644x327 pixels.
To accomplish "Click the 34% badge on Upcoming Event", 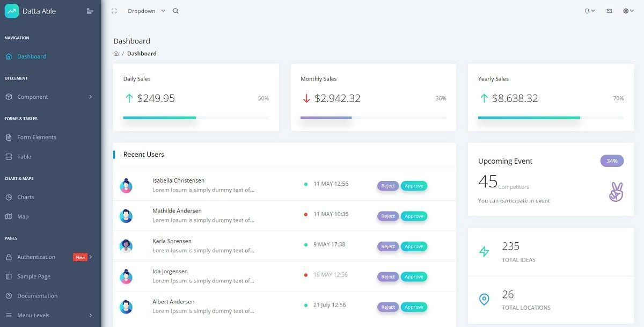I will (x=612, y=161).
